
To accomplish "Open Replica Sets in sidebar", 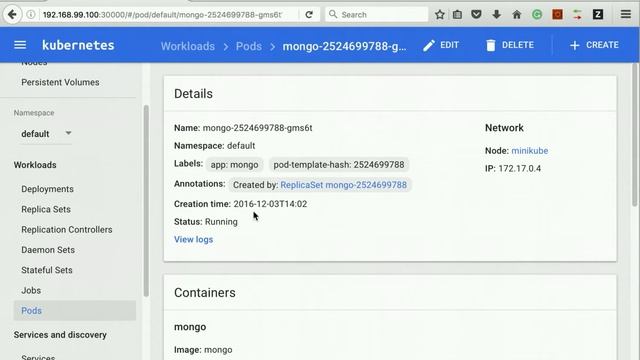I will point(46,209).
